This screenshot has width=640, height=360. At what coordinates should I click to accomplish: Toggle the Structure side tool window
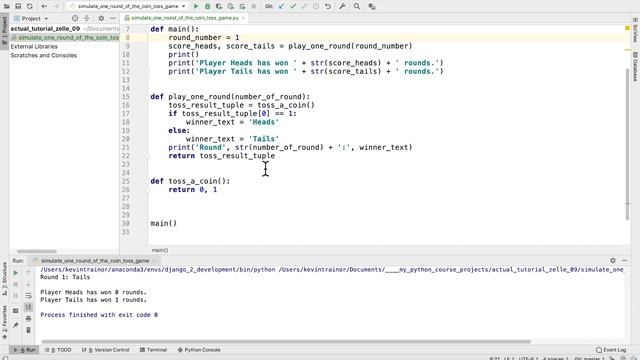[4, 278]
